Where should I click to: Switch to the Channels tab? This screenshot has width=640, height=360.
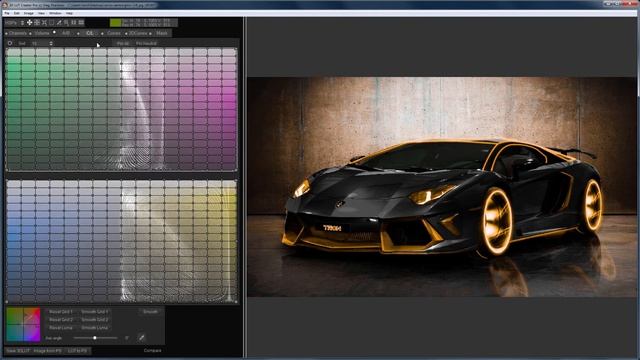coord(18,33)
